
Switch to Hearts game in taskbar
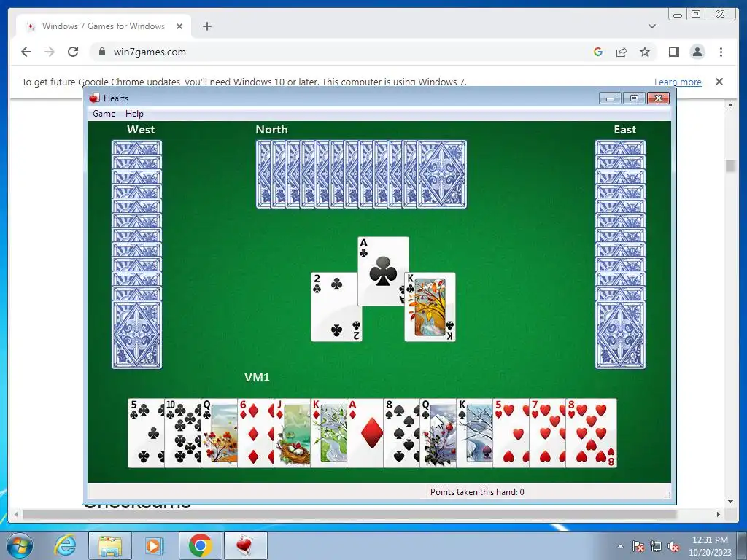[245, 546]
